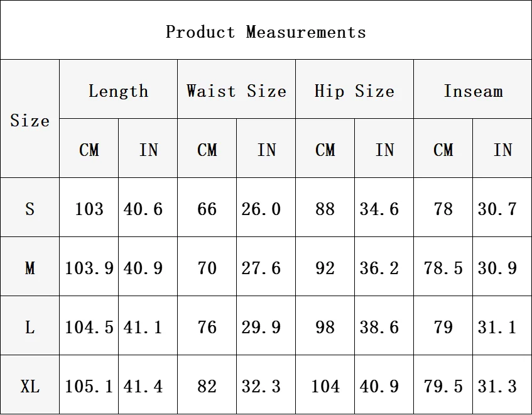Click the 98 hip CM cell
Image resolution: width=532 pixels, height=415 pixels.
[x=325, y=325]
